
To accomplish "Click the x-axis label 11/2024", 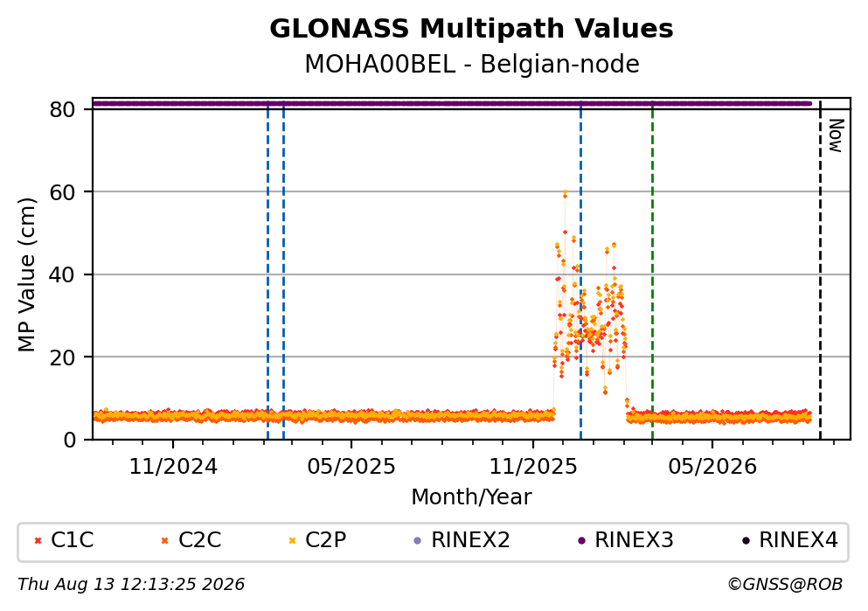I will pyautogui.click(x=173, y=467).
